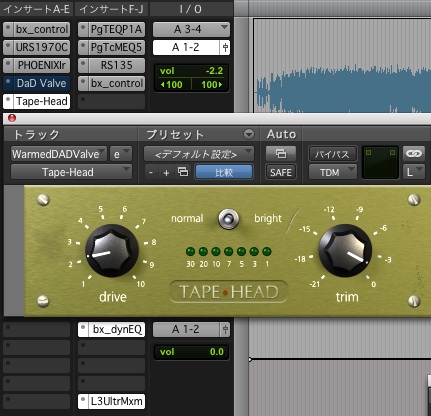Open the bx_dynEQ insert plug-in
Viewport: 431px width, 416px height.
(116, 330)
